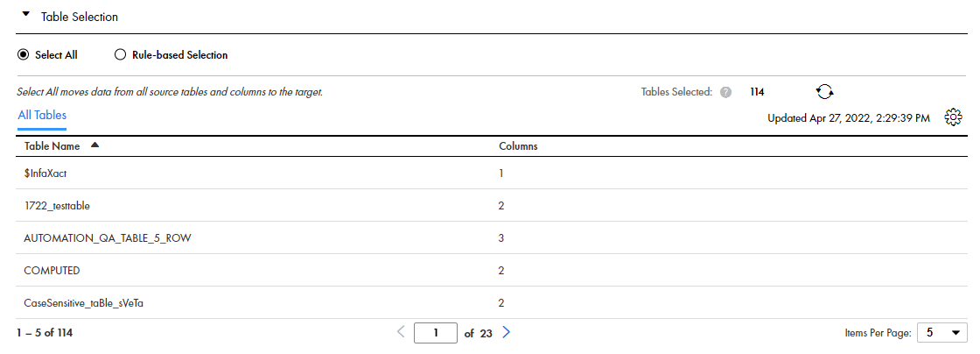This screenshot has width=980, height=354.
Task: Click the Columns column header
Action: 518,146
